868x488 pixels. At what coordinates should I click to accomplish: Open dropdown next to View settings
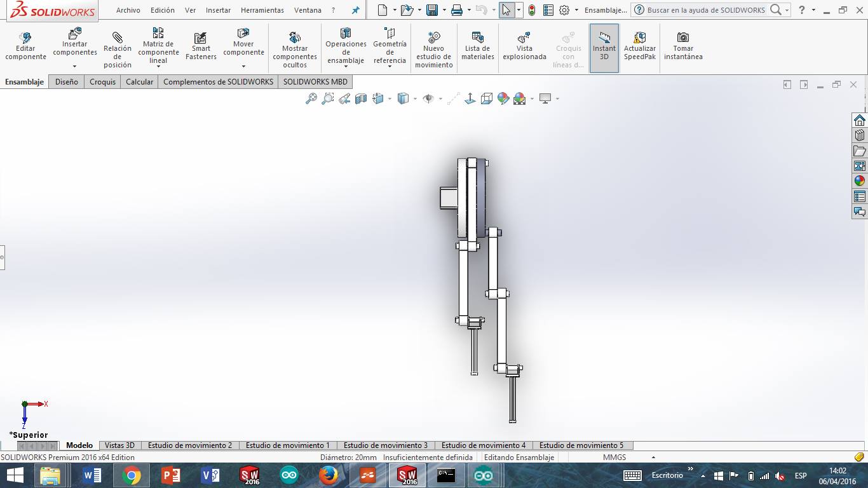pyautogui.click(x=557, y=99)
